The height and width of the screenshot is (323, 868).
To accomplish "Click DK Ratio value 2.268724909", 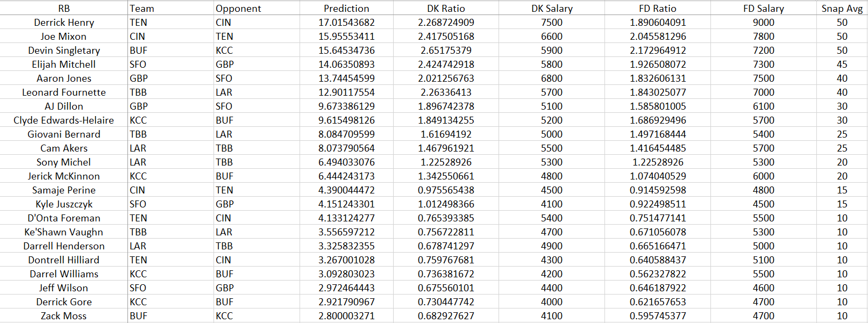I will (x=446, y=22).
